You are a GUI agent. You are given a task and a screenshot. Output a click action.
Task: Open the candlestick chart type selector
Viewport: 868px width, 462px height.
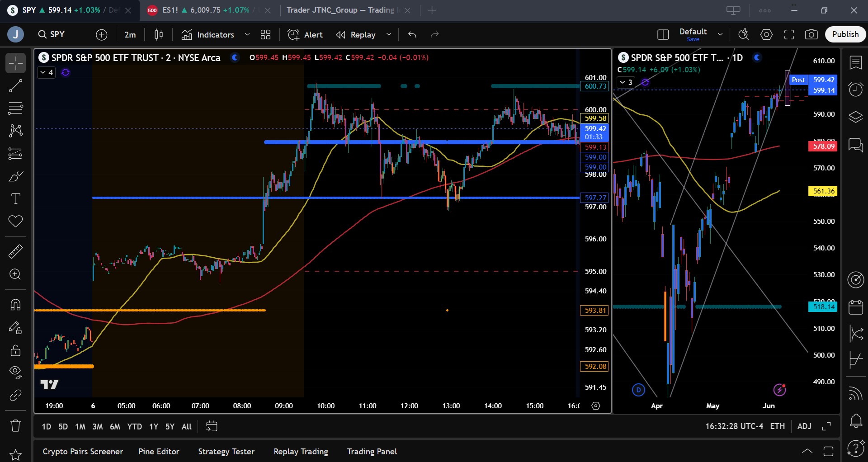159,34
